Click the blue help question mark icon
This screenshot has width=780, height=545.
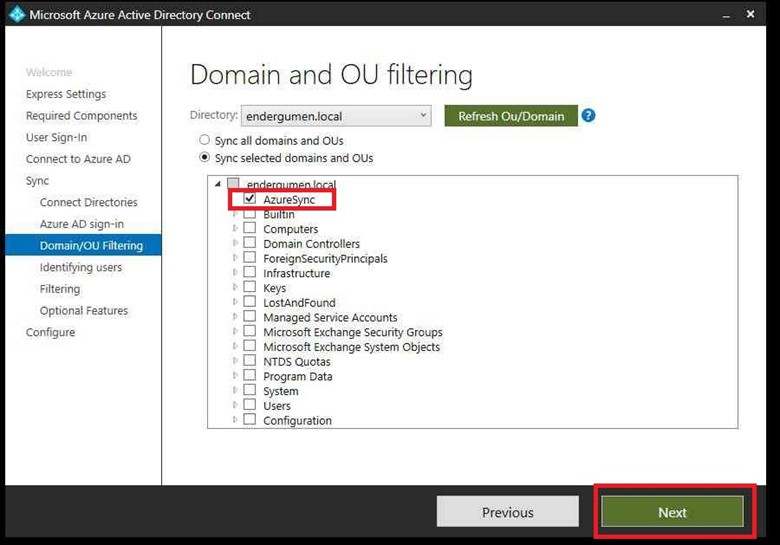tap(588, 116)
